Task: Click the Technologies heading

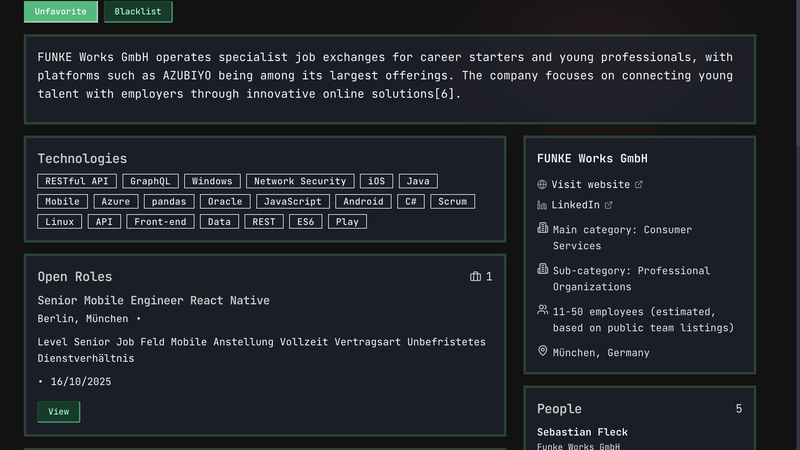Action: (82, 159)
